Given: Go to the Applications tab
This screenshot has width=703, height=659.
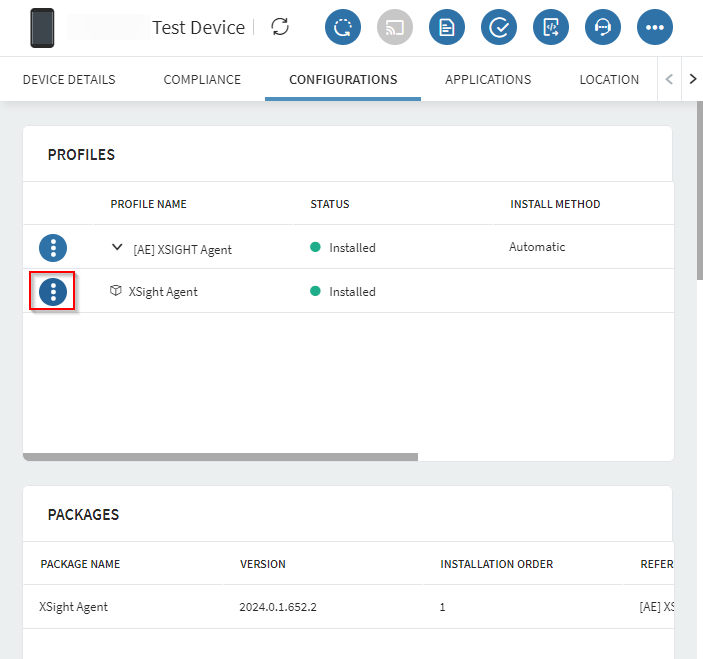Looking at the screenshot, I should click(488, 80).
